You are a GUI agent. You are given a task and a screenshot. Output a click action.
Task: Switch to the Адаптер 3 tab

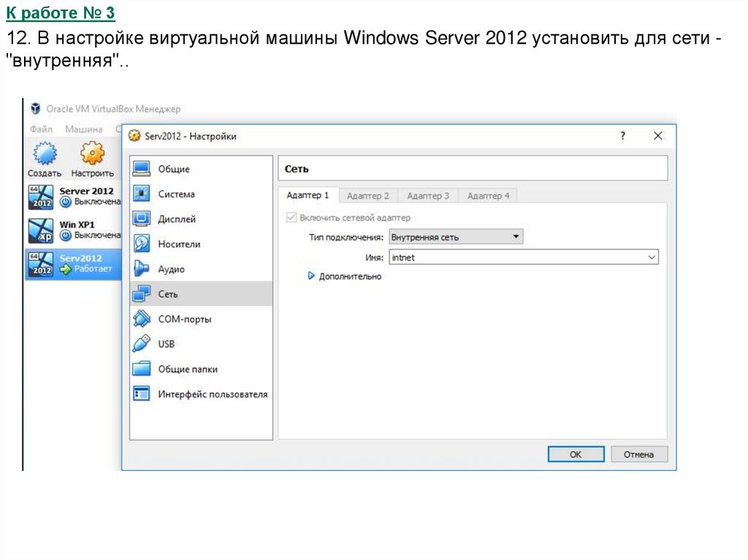click(x=428, y=196)
